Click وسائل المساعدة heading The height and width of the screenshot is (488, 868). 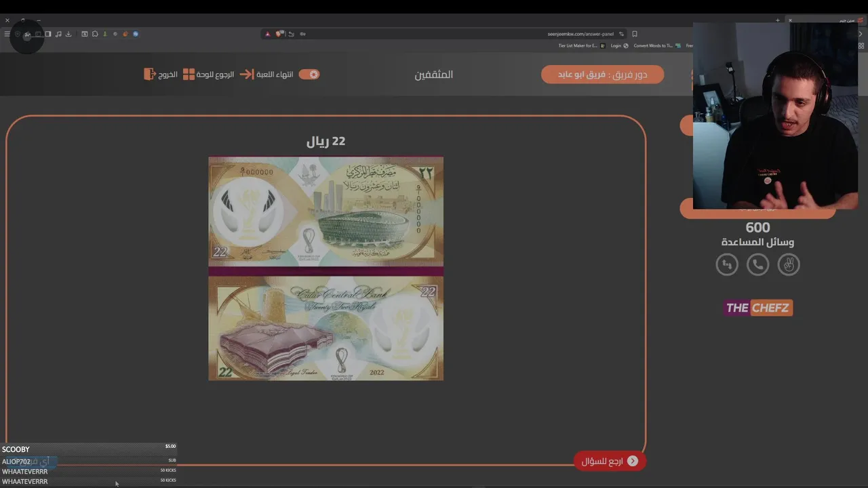click(757, 243)
